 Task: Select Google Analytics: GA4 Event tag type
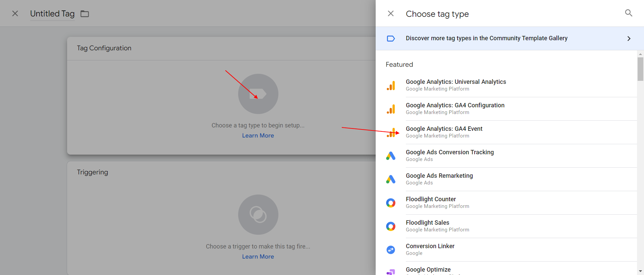tap(444, 129)
